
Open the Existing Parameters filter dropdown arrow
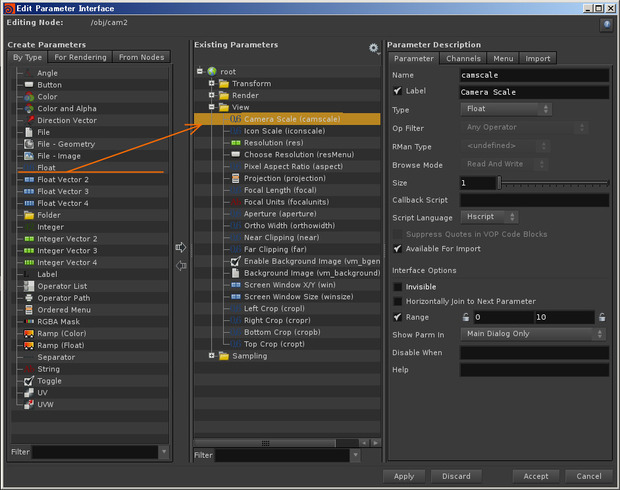point(355,455)
